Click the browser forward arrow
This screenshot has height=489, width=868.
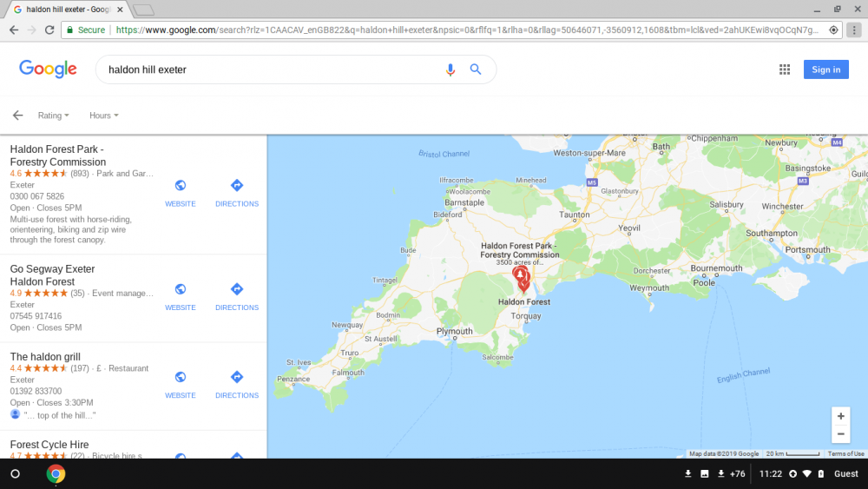[x=31, y=30]
